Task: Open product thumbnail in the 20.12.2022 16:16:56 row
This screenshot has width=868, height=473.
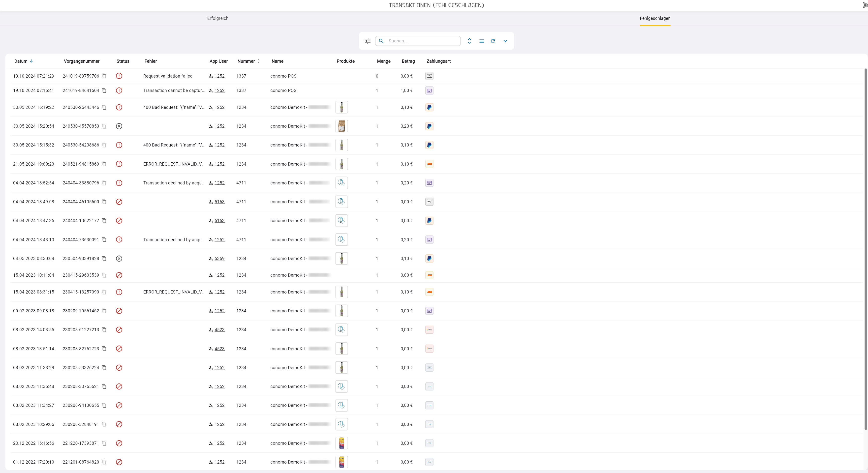Action: pyautogui.click(x=342, y=443)
